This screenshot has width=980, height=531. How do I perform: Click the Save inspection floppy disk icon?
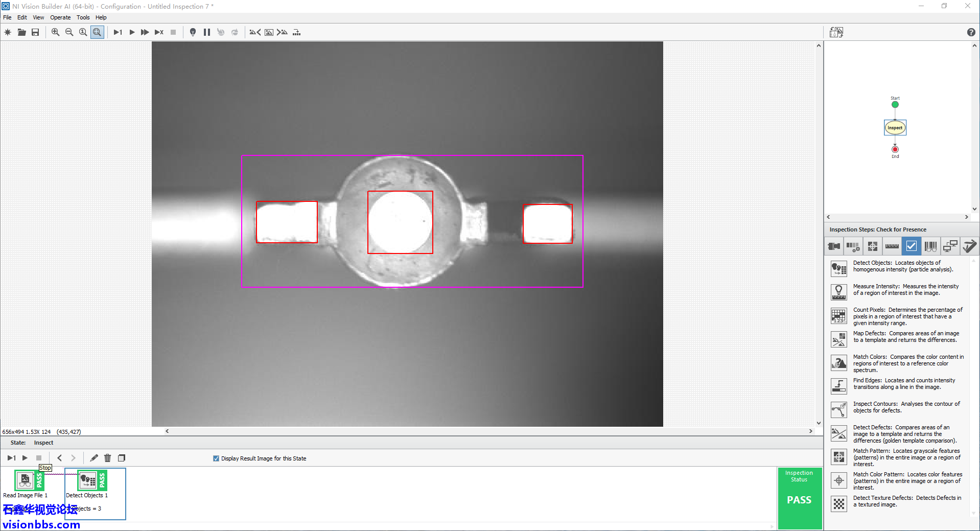(x=35, y=32)
